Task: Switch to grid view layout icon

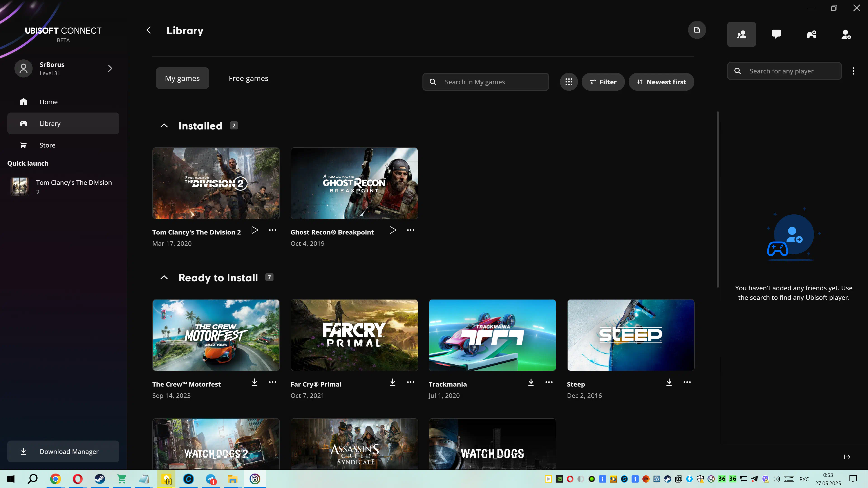Action: [x=569, y=82]
